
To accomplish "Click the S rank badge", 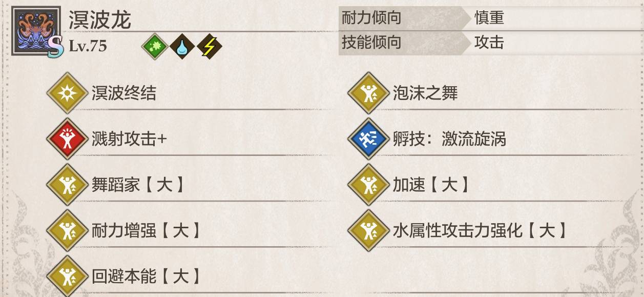I will (x=54, y=47).
